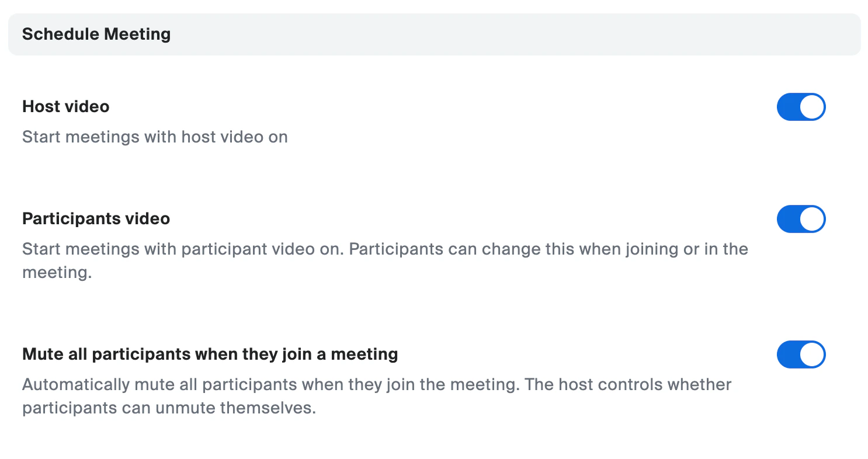Select the mute all participants setting title

pyautogui.click(x=210, y=354)
